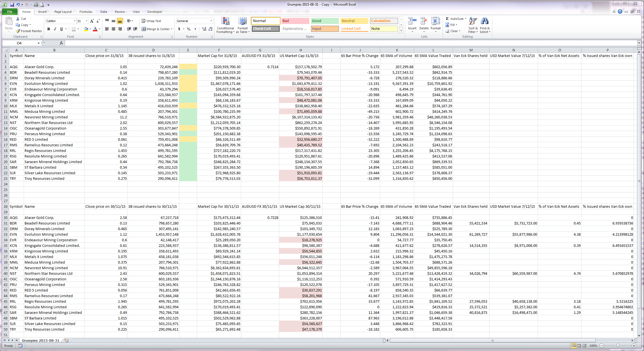Toggle the highlighted Bottom Align button

[120, 21]
